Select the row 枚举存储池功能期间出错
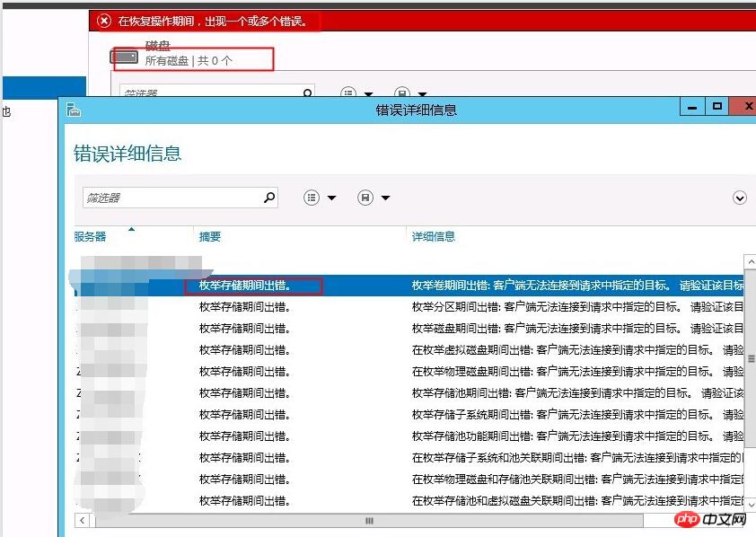The width and height of the screenshot is (756, 537). 409,436
